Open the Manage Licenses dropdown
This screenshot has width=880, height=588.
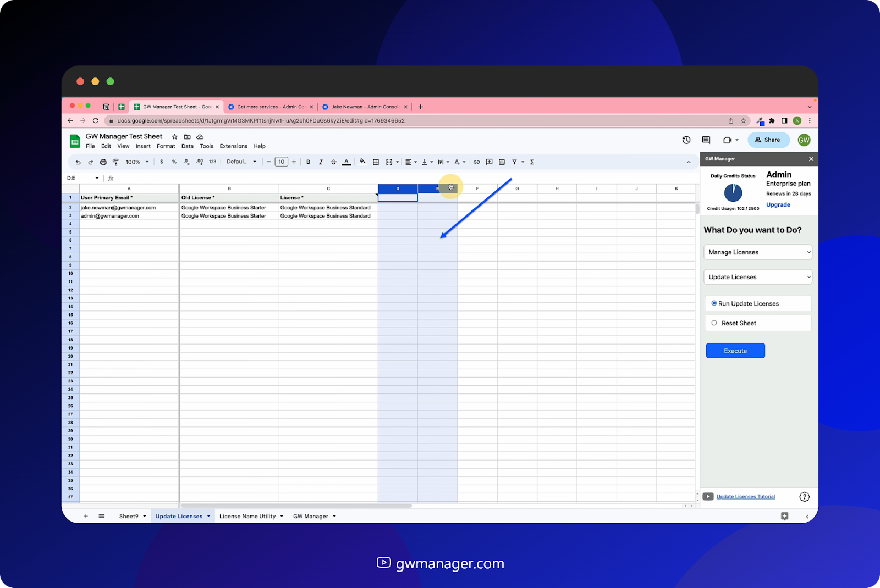coord(758,252)
